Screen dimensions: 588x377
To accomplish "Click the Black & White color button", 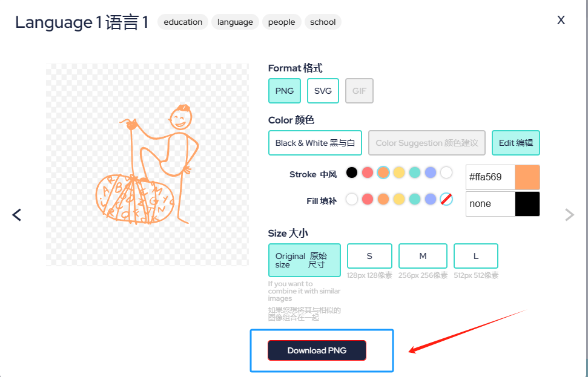I will (315, 143).
